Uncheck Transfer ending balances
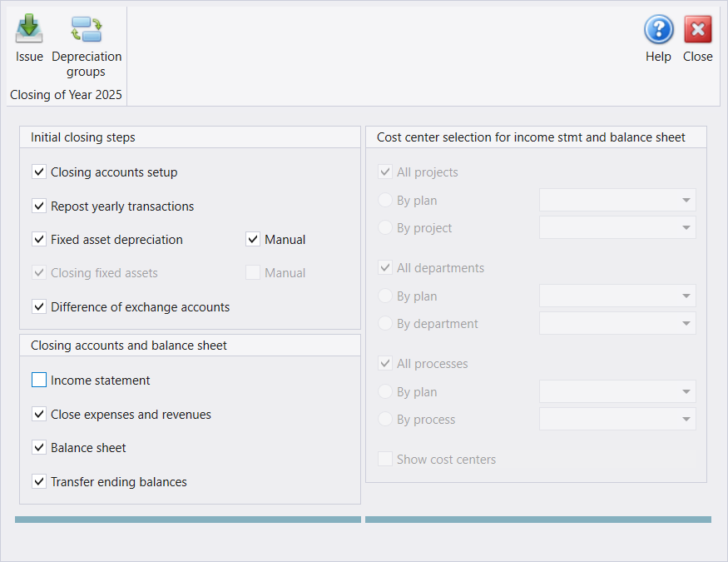 tap(39, 481)
